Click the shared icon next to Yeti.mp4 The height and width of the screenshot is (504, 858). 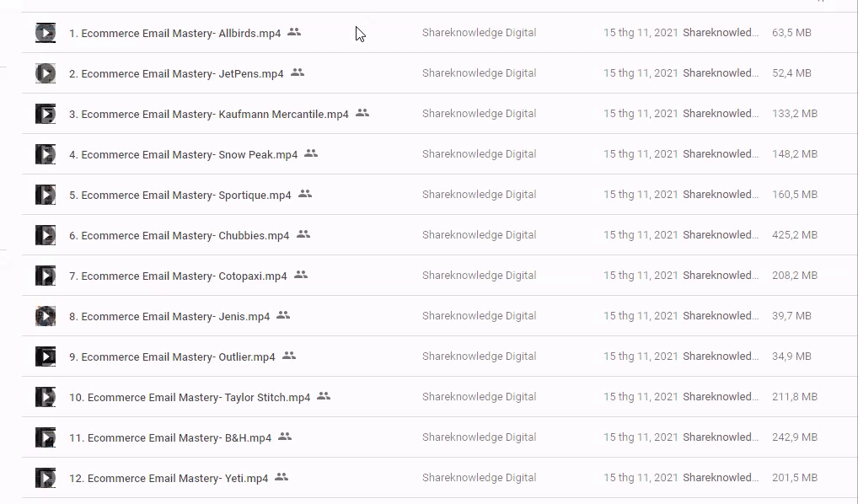pos(282,477)
